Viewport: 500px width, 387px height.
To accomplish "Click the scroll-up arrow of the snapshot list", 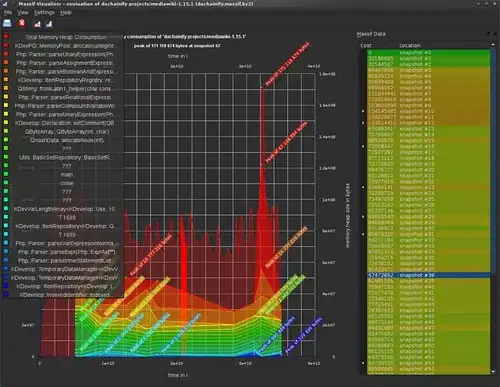I will (x=493, y=45).
